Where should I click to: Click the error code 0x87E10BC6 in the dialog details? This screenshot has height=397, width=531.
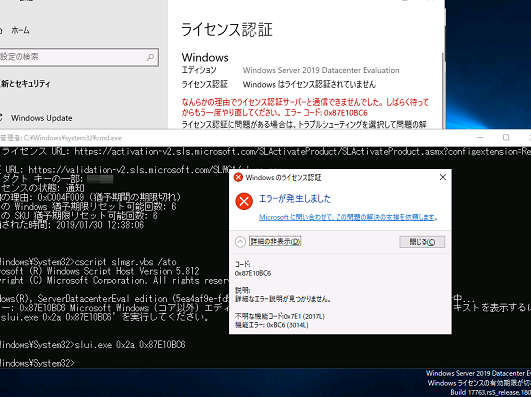click(253, 273)
